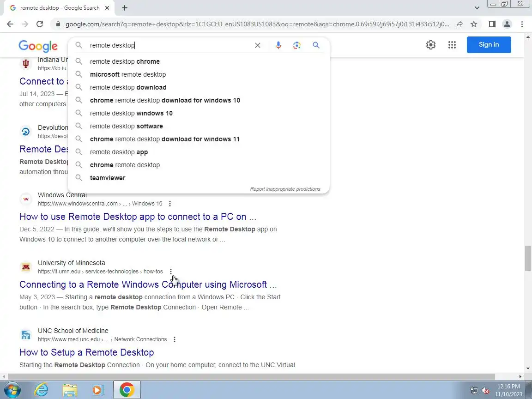Search by image with Google Lens

297,45
